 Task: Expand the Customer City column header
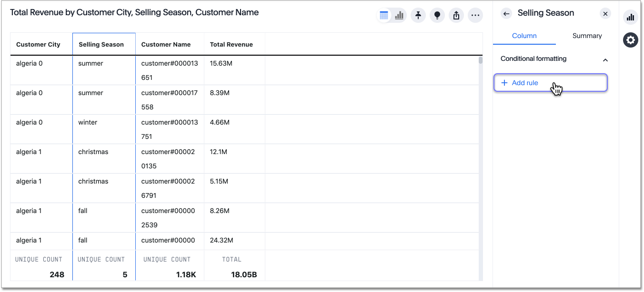point(38,44)
